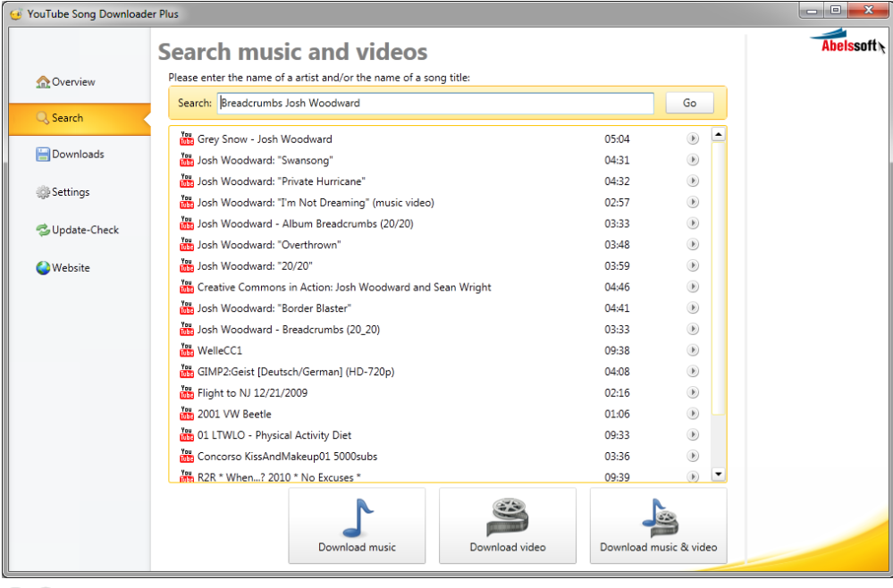Select "Josh Woodward - Breadcrumbs (20_20)" result

coord(439,329)
